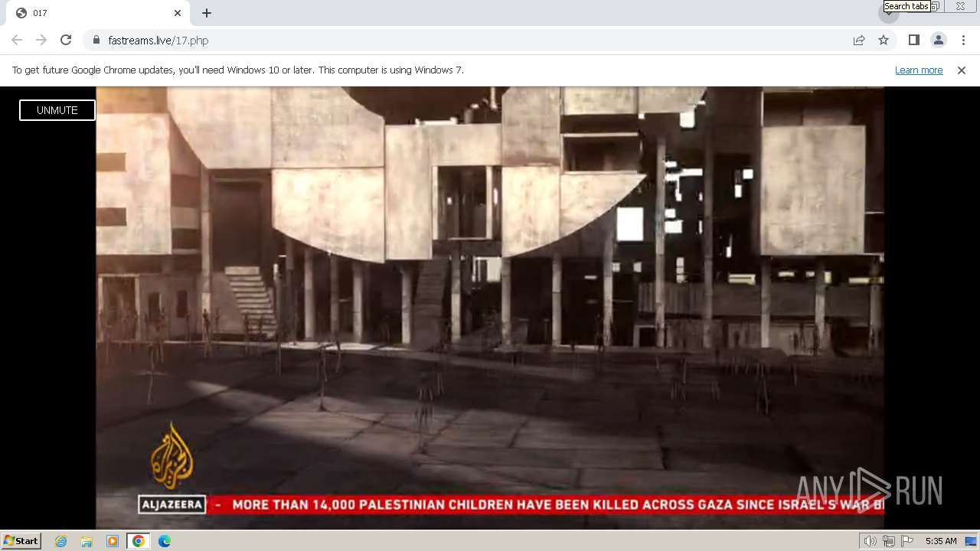Open Windows Explorer from taskbar
Viewport: 980px width, 551px height.
(87, 541)
